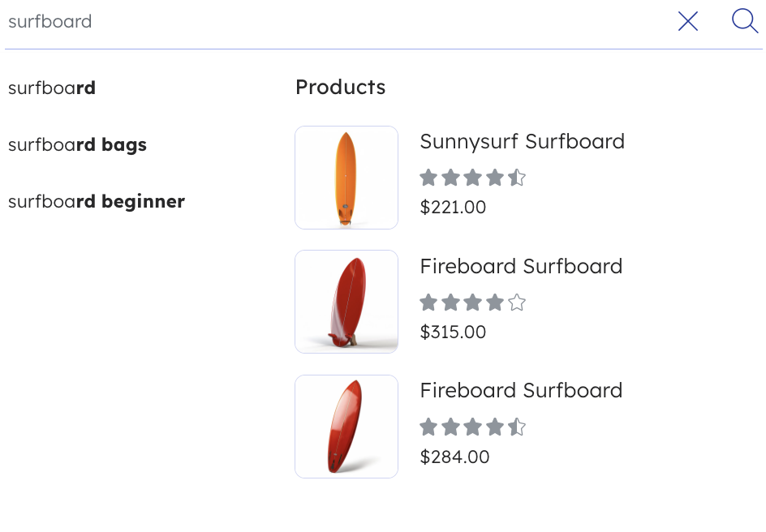
Task: Open the Sunnysurf Surfboard product title
Action: pos(522,141)
